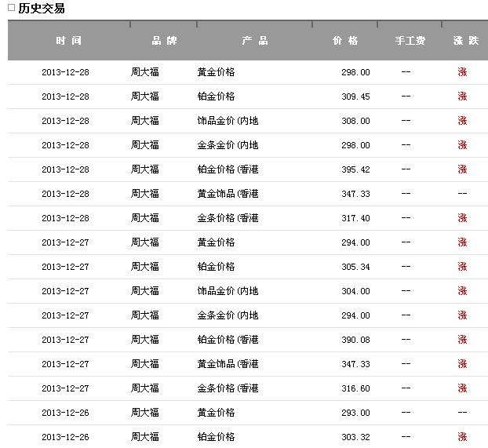The height and width of the screenshot is (448, 488).
Task: Click the 品牌 column header
Action: click(x=164, y=41)
